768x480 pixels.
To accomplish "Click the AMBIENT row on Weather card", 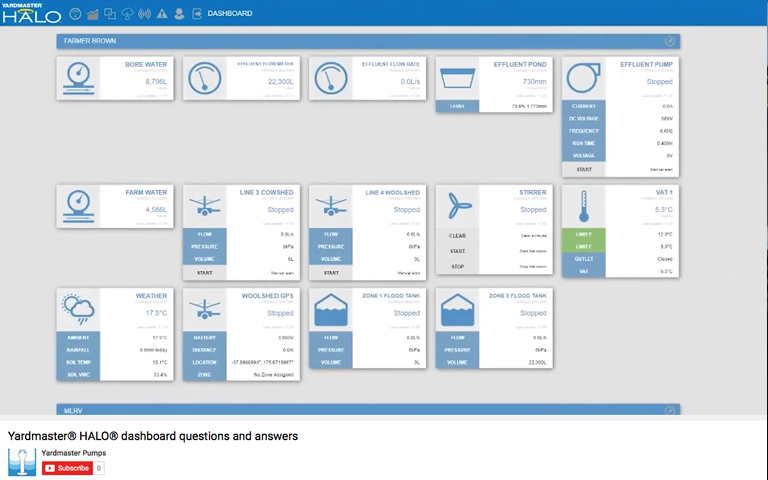I will (x=115, y=338).
